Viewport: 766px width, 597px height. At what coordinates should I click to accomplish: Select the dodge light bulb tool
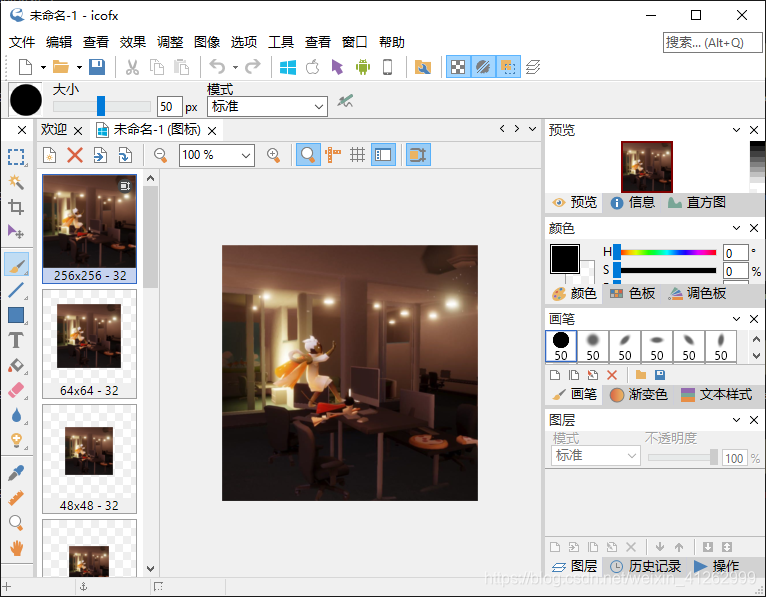tap(16, 440)
